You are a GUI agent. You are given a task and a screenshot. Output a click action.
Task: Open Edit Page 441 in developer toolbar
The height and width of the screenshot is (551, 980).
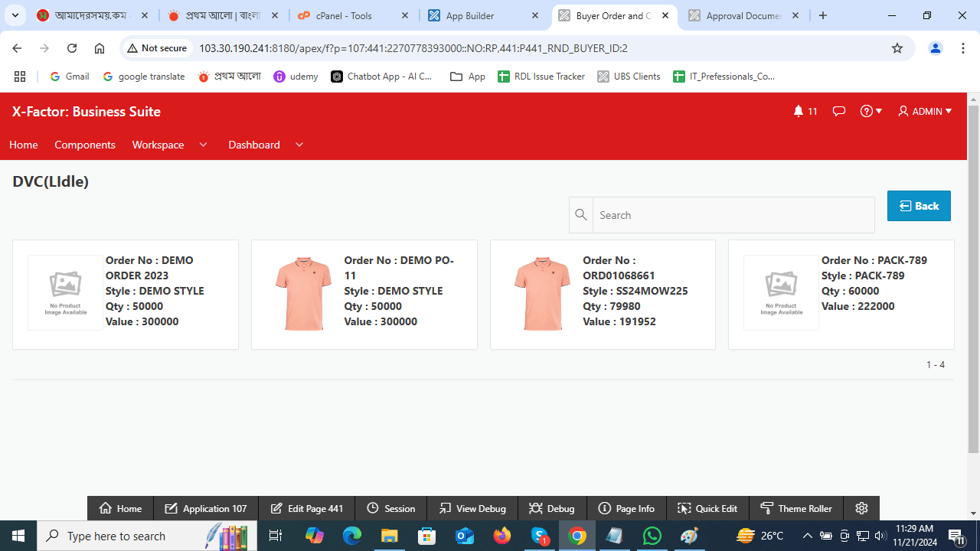306,508
